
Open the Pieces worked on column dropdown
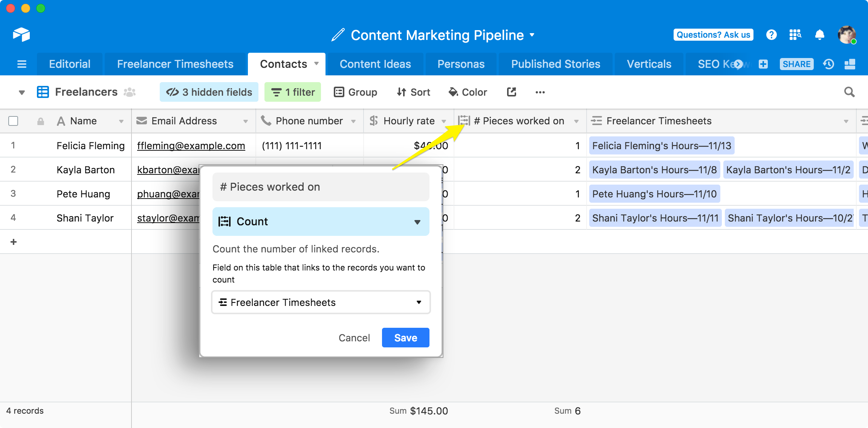tap(576, 121)
